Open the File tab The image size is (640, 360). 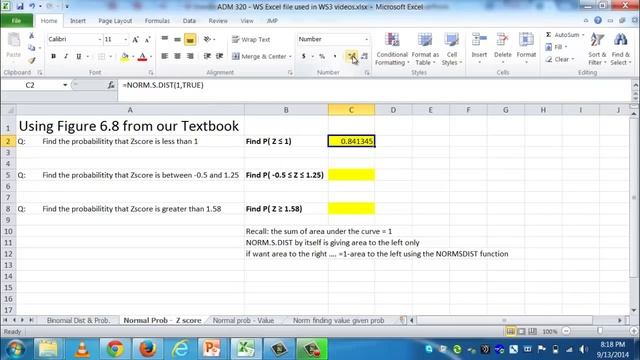16,20
